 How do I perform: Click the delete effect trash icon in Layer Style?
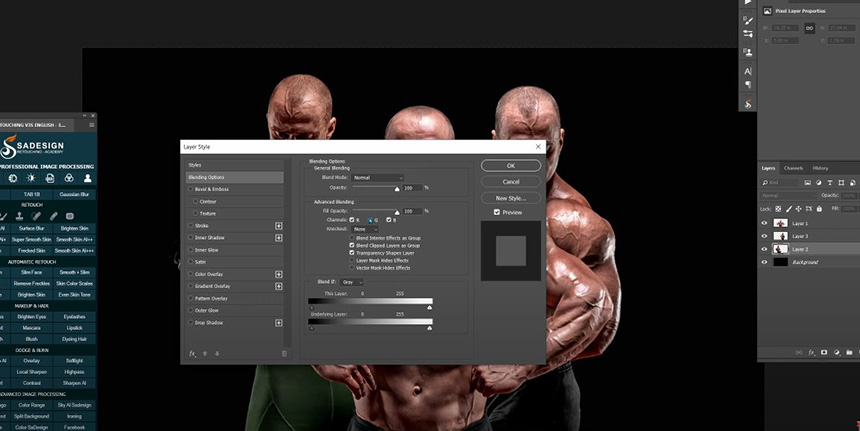(284, 354)
